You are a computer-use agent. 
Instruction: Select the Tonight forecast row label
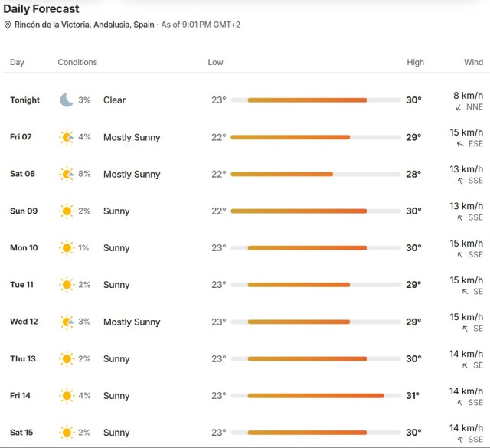24,100
